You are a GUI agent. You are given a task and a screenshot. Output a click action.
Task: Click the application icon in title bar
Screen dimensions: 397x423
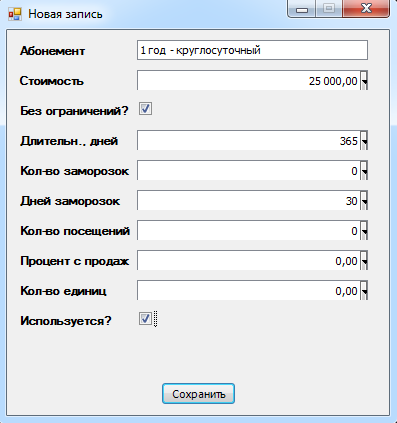point(15,14)
